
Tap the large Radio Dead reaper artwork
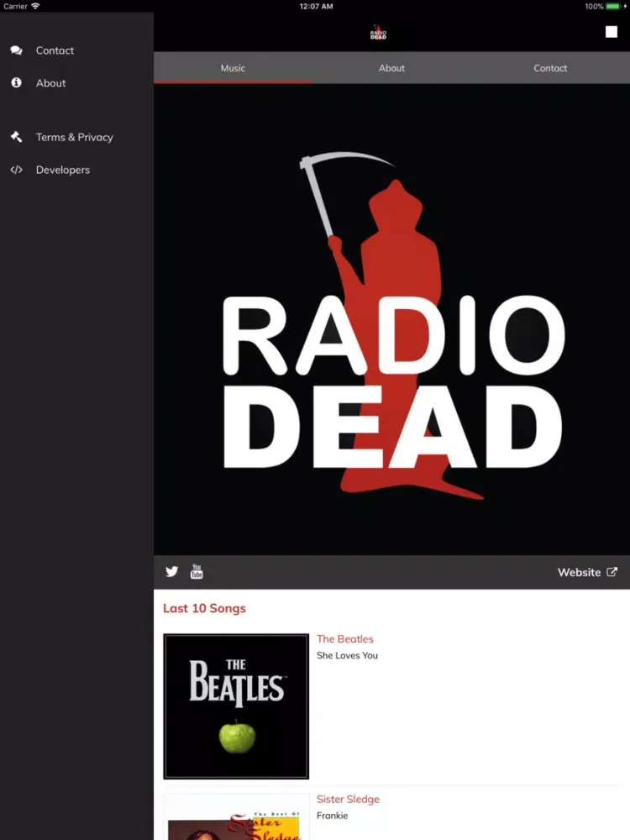coord(391,319)
